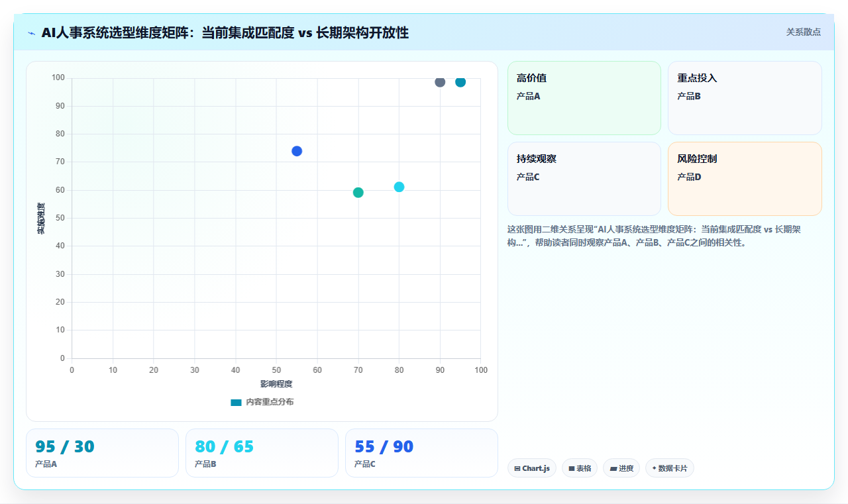This screenshot has height=504, width=848.
Task: Open the 重点投入 产品B card
Action: 745,98
